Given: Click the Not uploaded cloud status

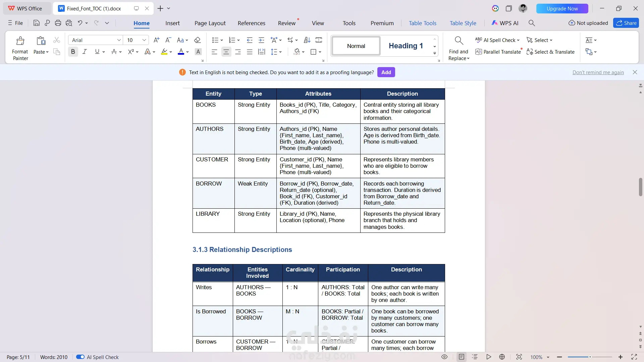Looking at the screenshot, I should (588, 23).
